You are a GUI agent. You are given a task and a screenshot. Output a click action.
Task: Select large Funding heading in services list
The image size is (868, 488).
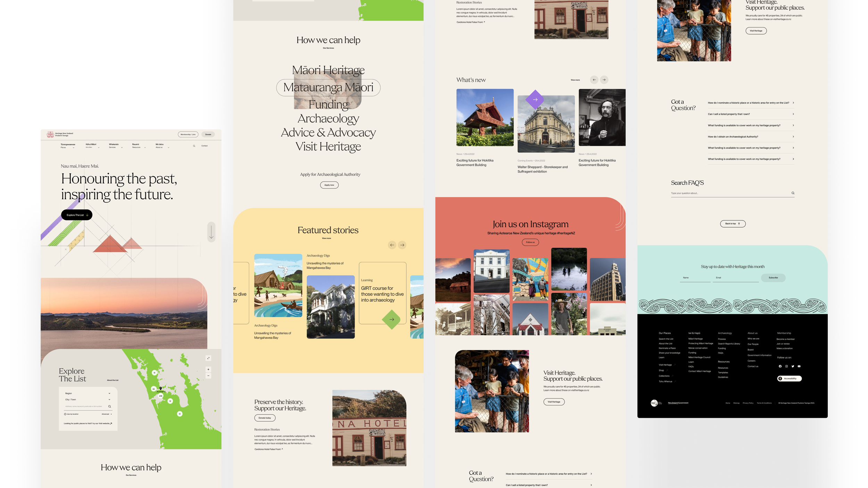coord(328,104)
